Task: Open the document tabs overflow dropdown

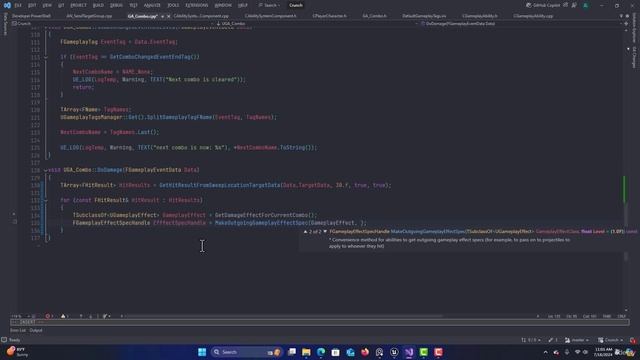Action: [621, 16]
